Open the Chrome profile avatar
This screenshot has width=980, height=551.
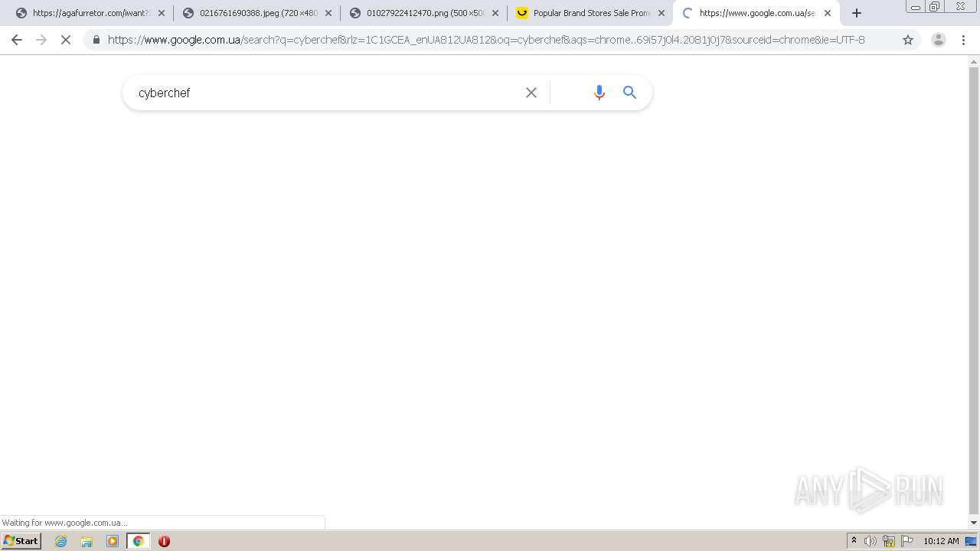(938, 40)
